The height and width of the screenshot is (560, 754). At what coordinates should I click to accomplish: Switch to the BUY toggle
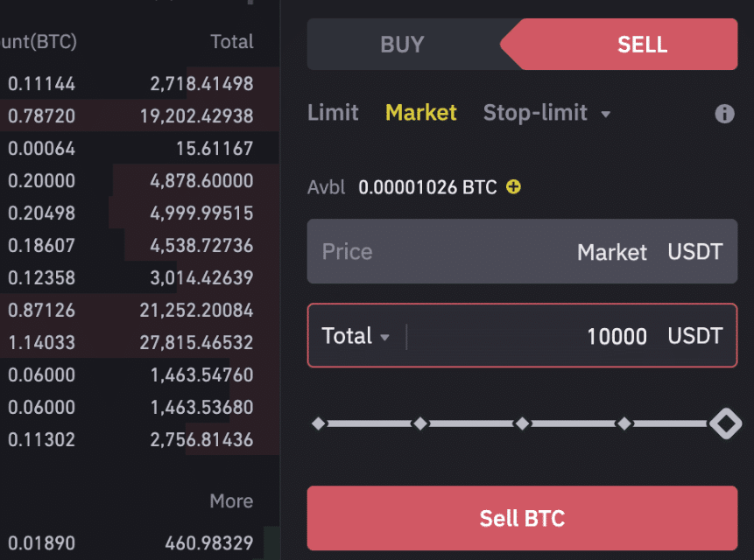[x=402, y=45]
